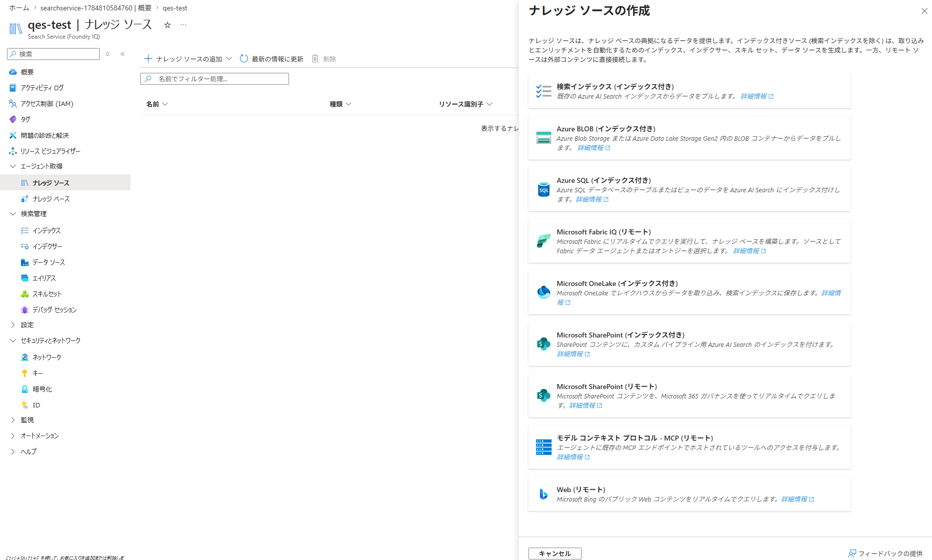932x560 pixels.
Task: Select Microsoft SharePoint (リモート) card icon
Action: pyautogui.click(x=543, y=395)
